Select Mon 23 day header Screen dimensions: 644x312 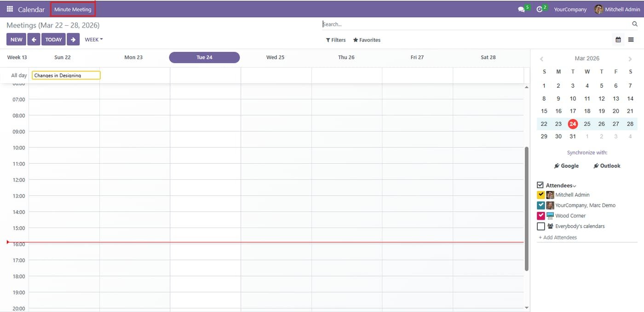pyautogui.click(x=133, y=57)
